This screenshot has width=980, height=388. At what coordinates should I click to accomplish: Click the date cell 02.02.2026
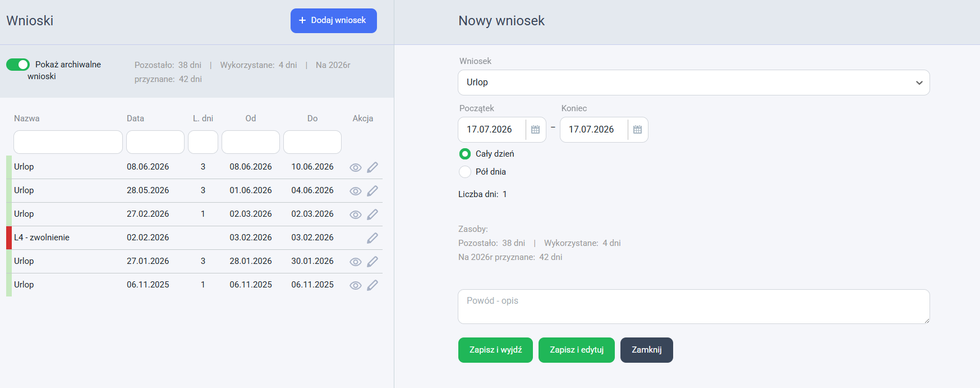[148, 238]
